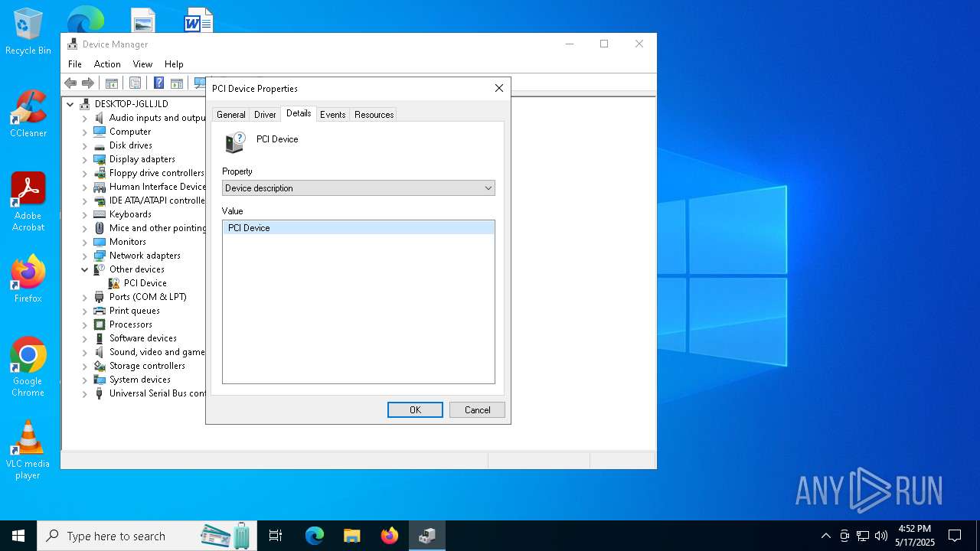Viewport: 980px width, 551px height.
Task: Collapse the DESKTOP-JGLLJLD root node
Action: [70, 104]
